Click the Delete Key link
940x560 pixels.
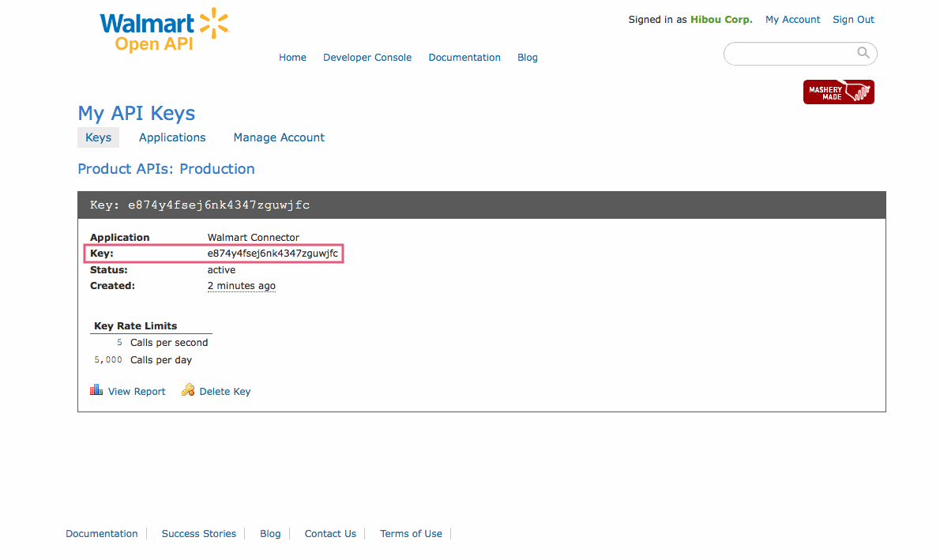coord(225,392)
